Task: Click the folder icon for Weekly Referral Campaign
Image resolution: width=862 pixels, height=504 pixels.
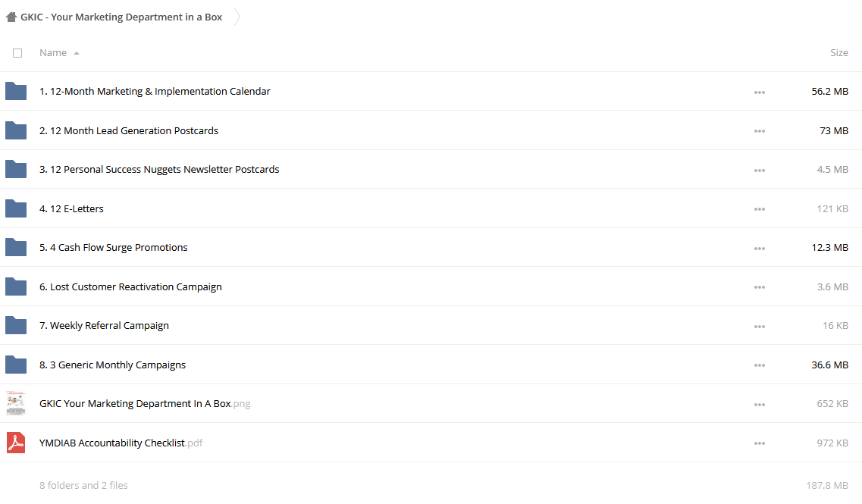Action: pos(16,325)
